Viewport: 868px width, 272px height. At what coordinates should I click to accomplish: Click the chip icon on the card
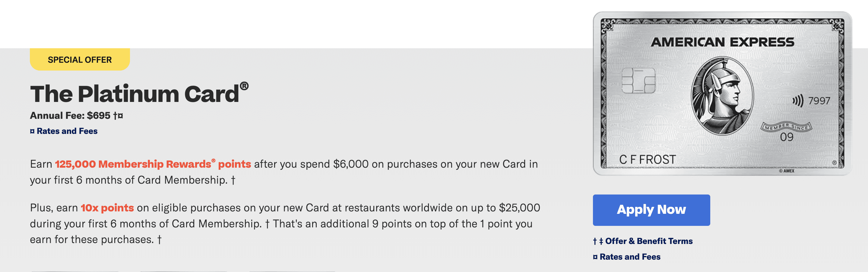638,81
